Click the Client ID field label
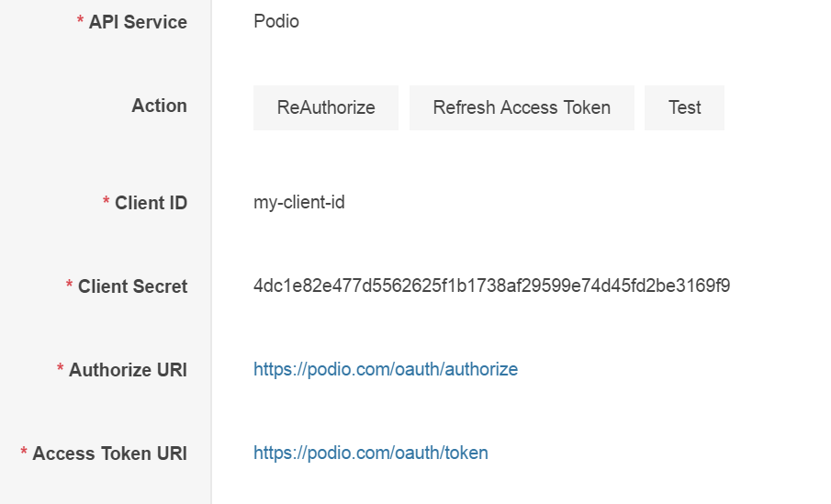The image size is (831, 504). click(151, 203)
